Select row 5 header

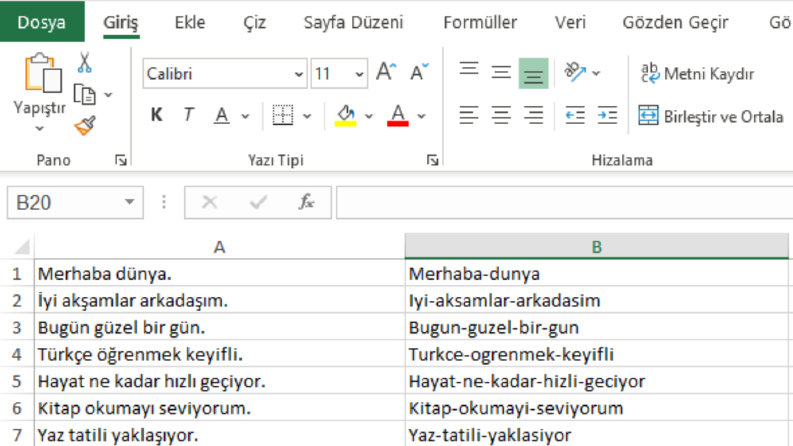coord(17,381)
